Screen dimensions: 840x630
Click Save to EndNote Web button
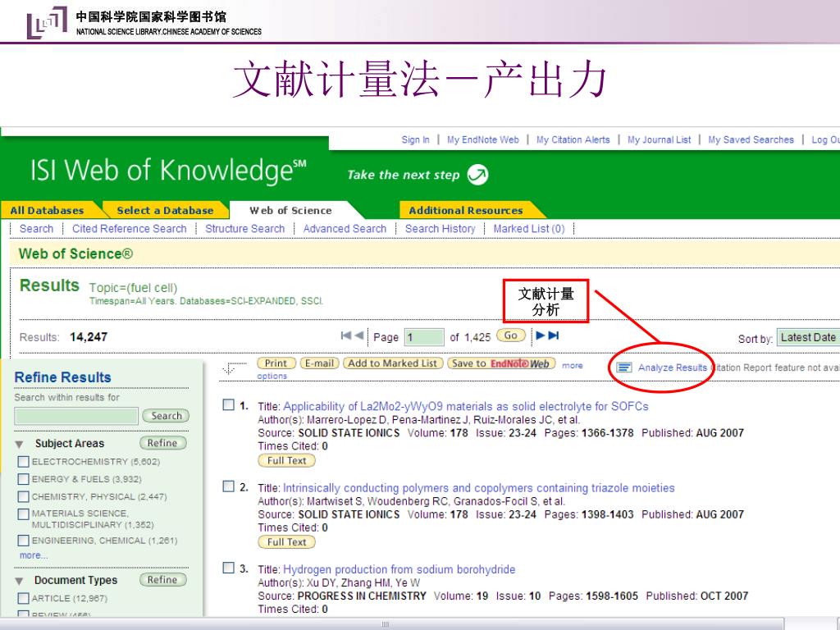pyautogui.click(x=501, y=363)
